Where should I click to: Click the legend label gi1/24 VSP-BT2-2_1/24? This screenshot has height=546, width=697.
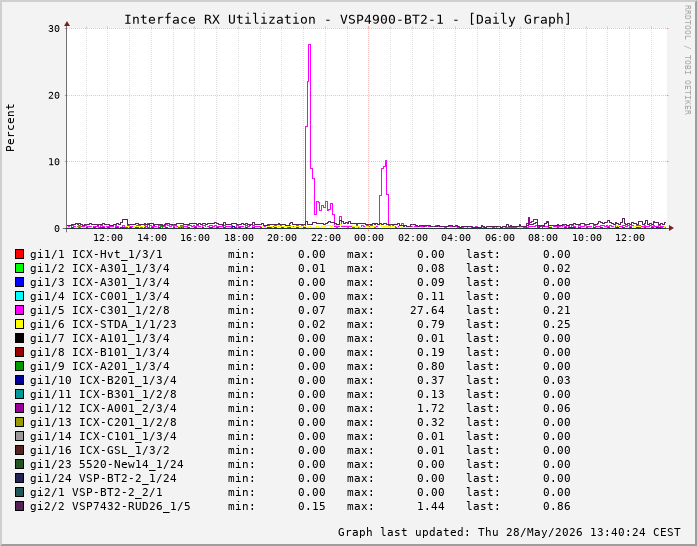[103, 478]
